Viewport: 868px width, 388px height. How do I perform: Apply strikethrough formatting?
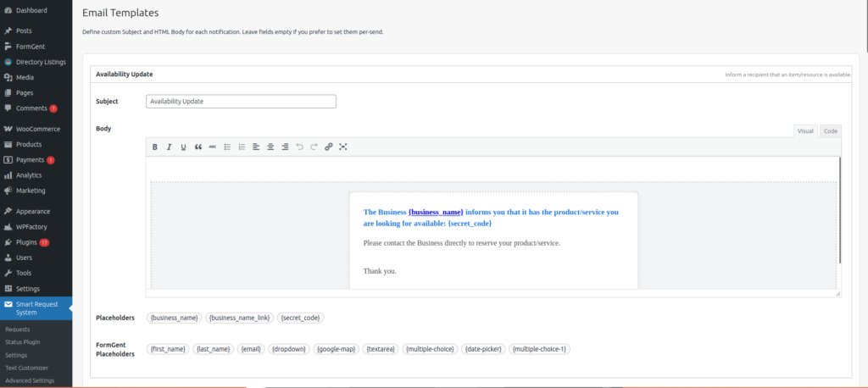tap(213, 147)
